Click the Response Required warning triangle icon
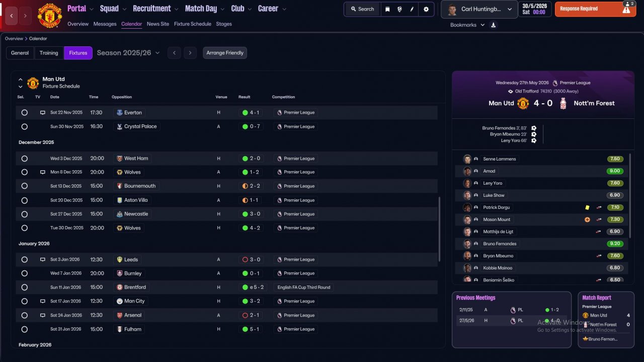644x362 pixels. coord(626,10)
